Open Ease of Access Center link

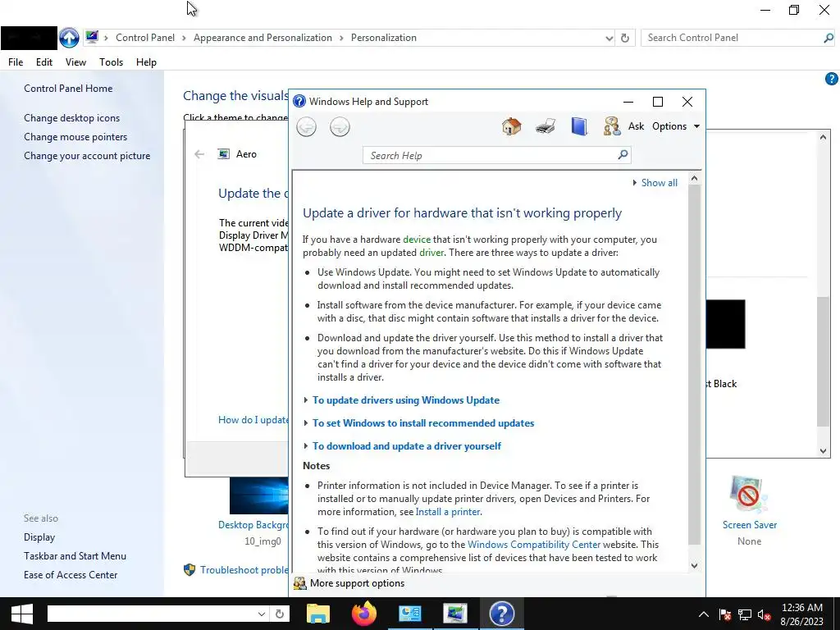click(71, 575)
